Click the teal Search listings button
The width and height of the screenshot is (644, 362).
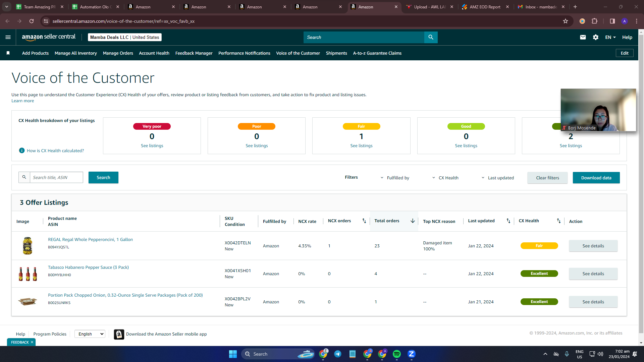(103, 177)
